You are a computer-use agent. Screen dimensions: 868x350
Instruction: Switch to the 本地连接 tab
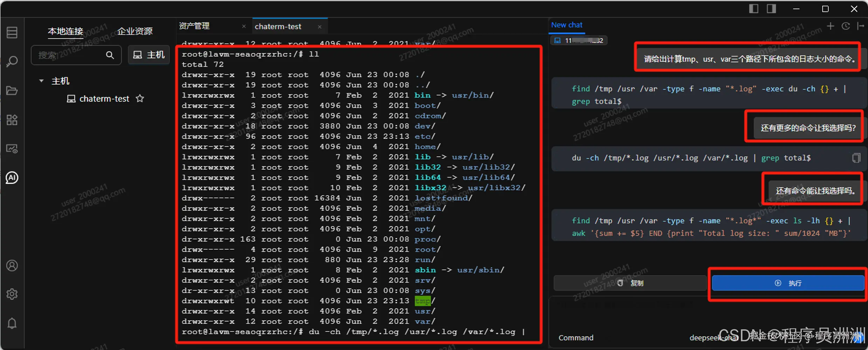click(x=65, y=31)
